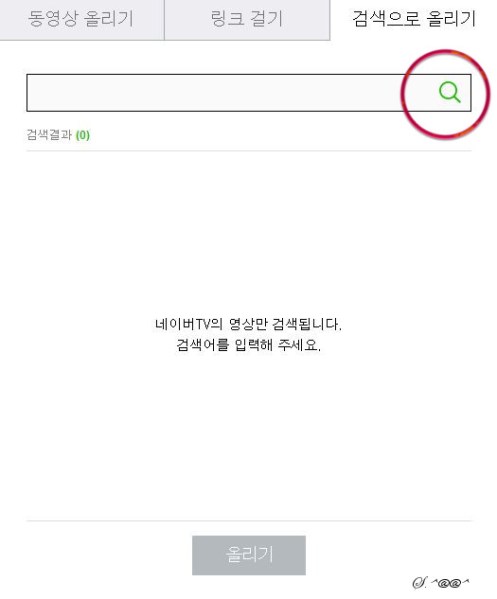Click the ^@@^ emoticon in the watermark
Image resolution: width=497 pixels, height=599 pixels.
[x=450, y=583]
